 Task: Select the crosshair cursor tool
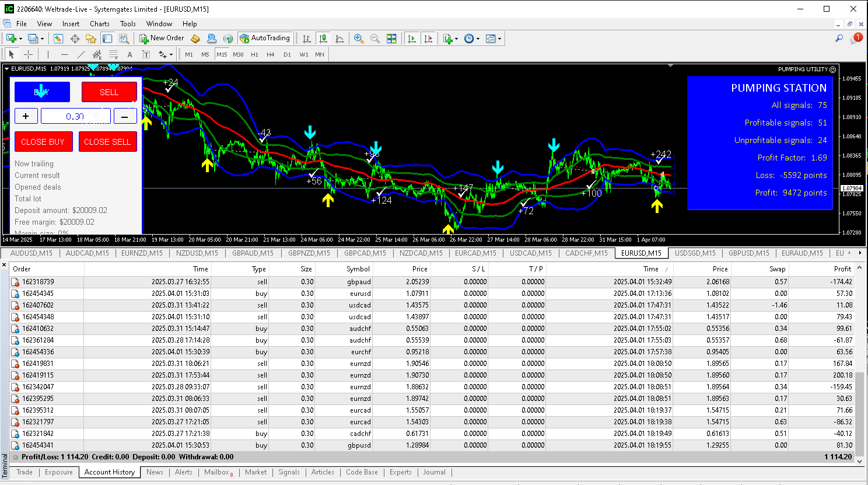point(28,54)
